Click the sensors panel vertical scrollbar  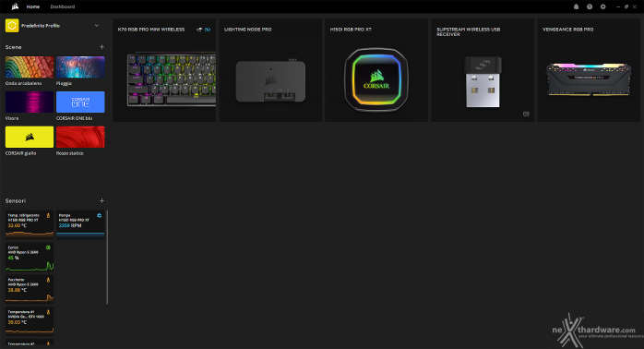(x=107, y=257)
